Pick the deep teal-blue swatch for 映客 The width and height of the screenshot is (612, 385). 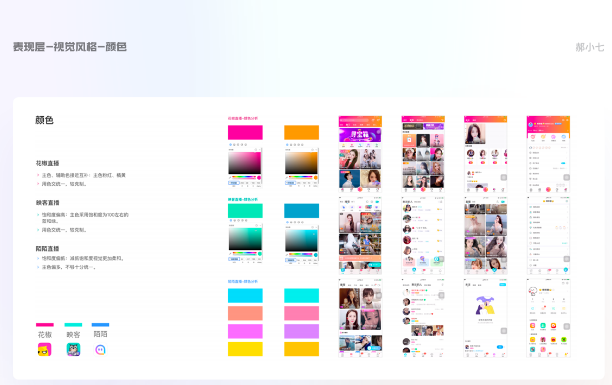pos(301,211)
